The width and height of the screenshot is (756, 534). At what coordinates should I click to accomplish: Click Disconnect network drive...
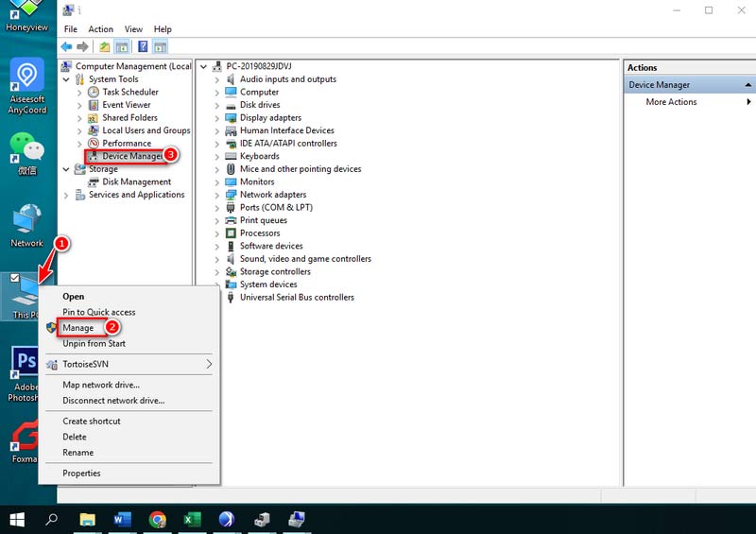coord(113,401)
